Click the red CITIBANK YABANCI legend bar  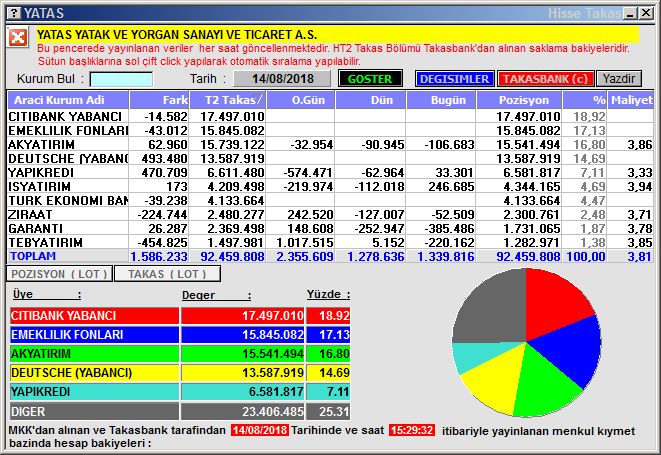(x=94, y=316)
